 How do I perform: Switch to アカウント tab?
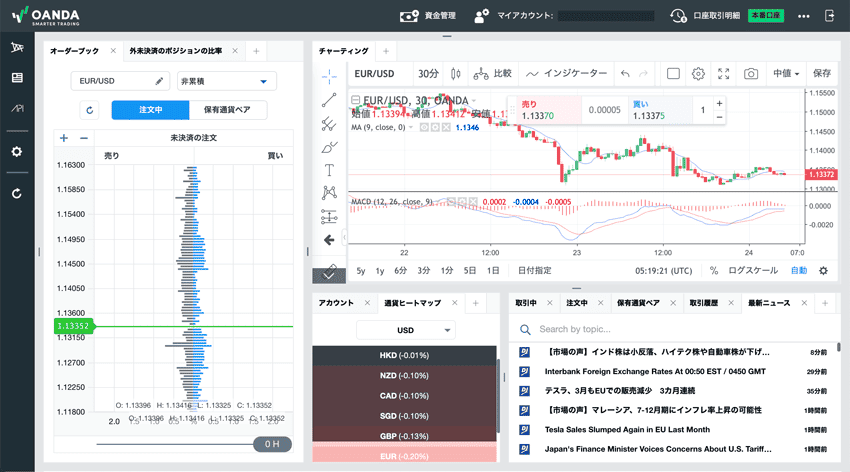point(336,303)
